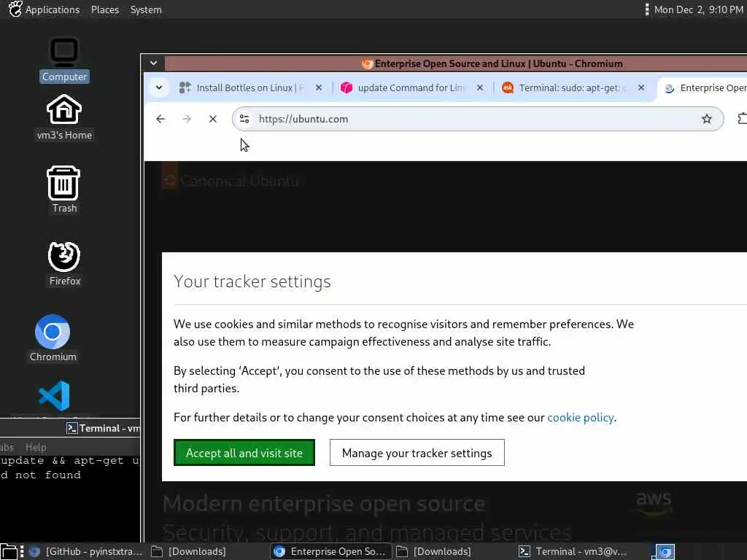The height and width of the screenshot is (560, 747).
Task: Bookmark this page with the star icon
Action: (x=706, y=119)
